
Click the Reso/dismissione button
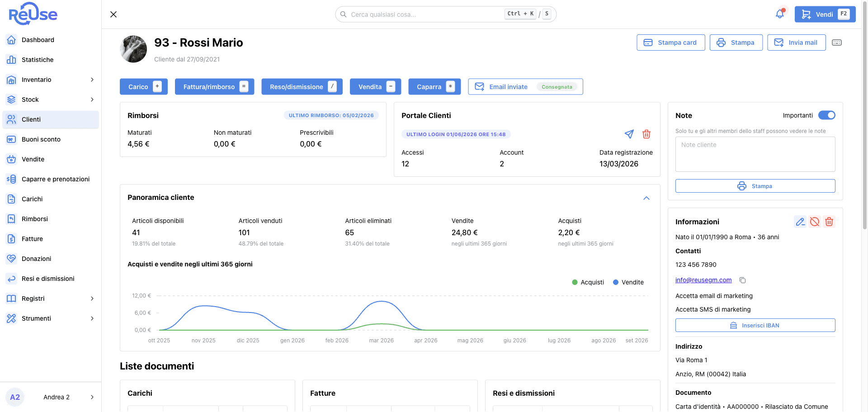pos(302,87)
